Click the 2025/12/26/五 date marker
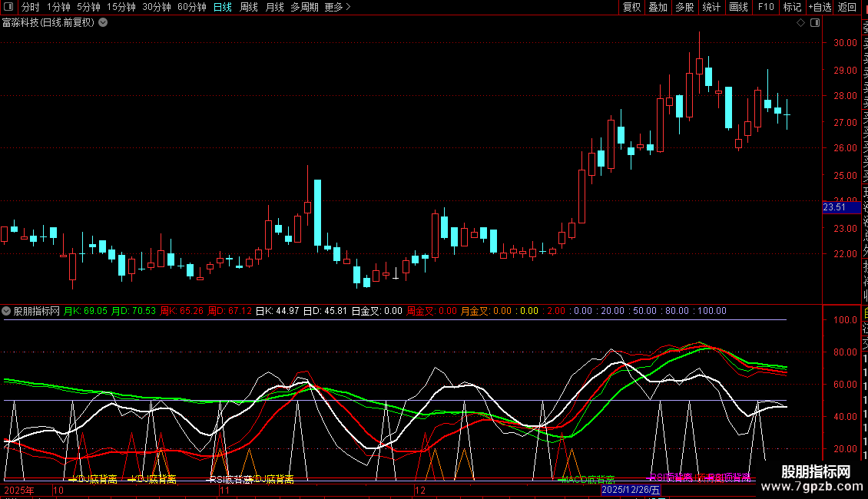Viewport: 868px width, 499px height. tap(631, 490)
